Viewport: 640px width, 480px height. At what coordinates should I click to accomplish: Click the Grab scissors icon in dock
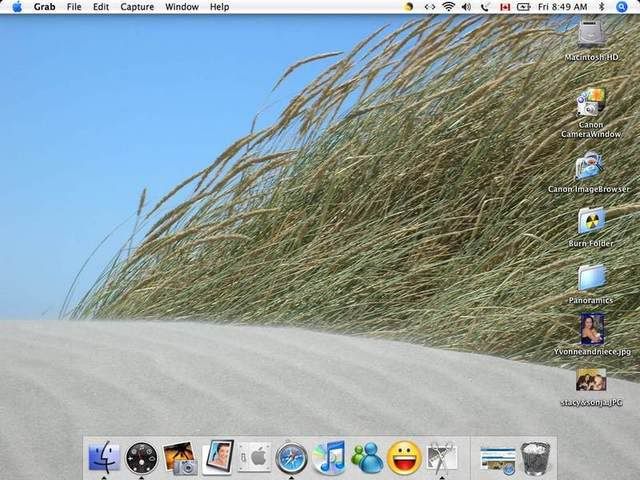441,457
